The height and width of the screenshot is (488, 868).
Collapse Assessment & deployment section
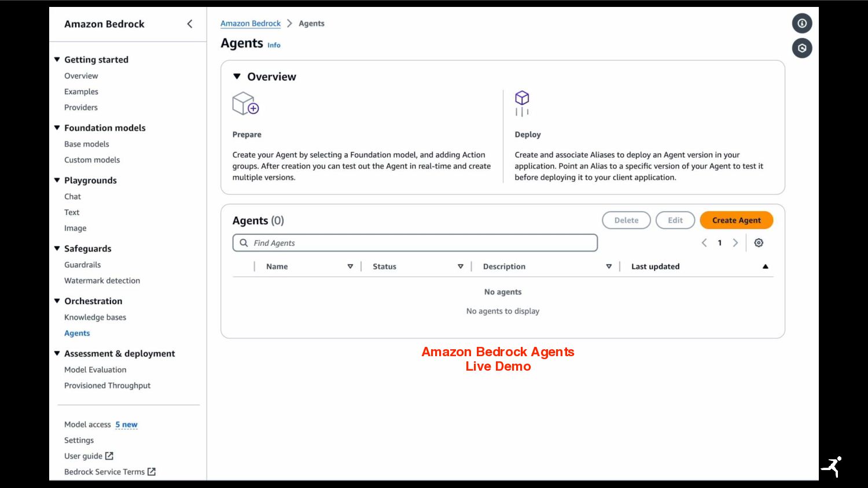pyautogui.click(x=57, y=353)
